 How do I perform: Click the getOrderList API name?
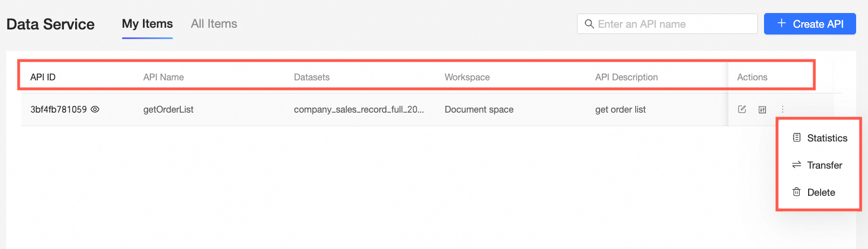pyautogui.click(x=168, y=110)
